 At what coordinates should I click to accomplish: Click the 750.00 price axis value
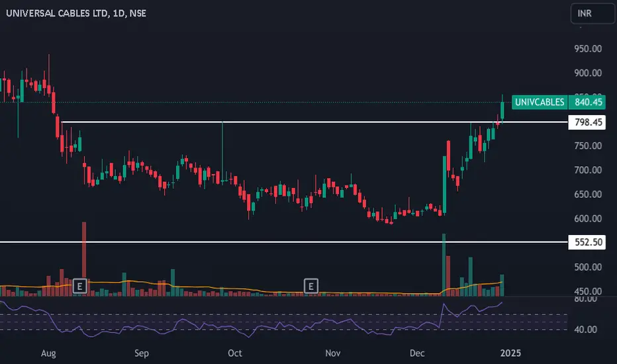tap(587, 146)
